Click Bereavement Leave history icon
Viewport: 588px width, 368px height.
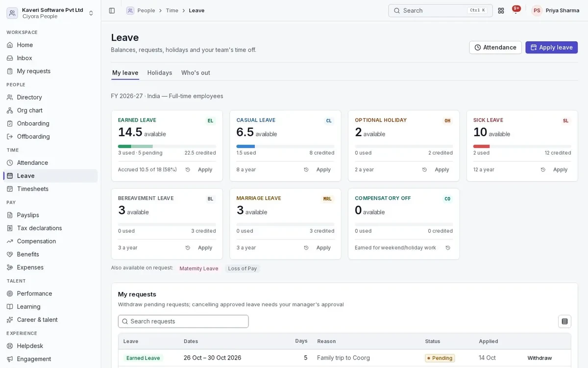pos(188,248)
